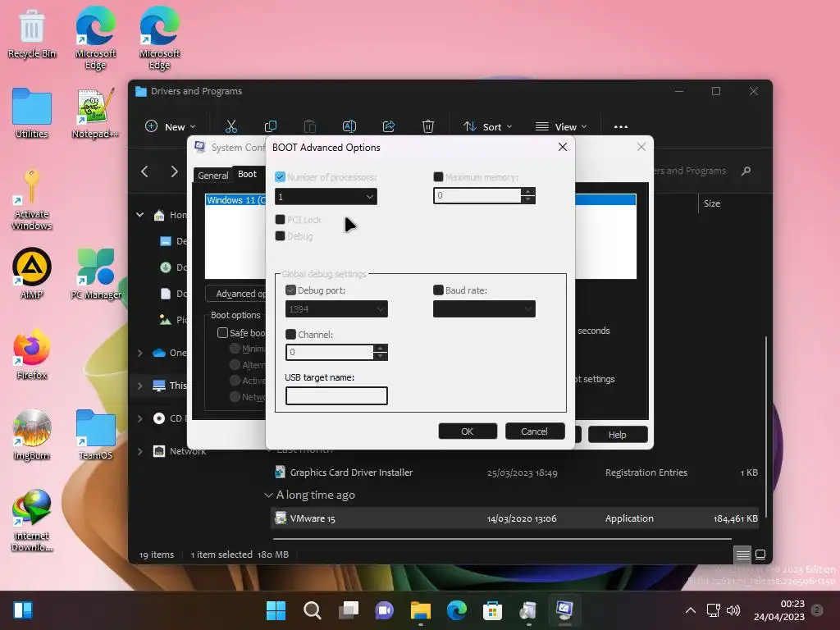Launch Internet Download Manager shortcut
The height and width of the screenshot is (630, 840).
pyautogui.click(x=32, y=520)
